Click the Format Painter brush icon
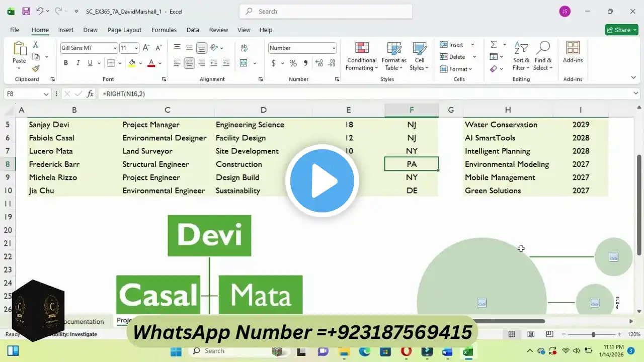644x362 pixels. [36, 68]
